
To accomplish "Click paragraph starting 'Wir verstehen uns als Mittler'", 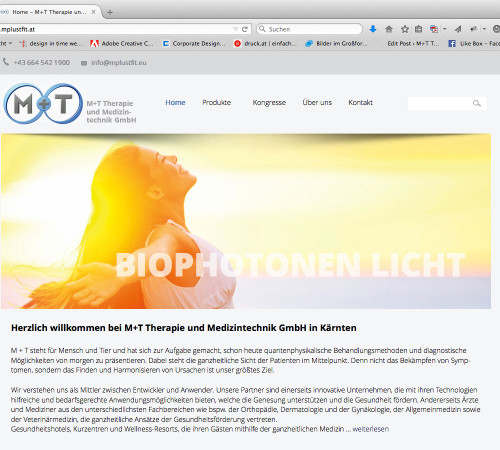I will [x=245, y=409].
